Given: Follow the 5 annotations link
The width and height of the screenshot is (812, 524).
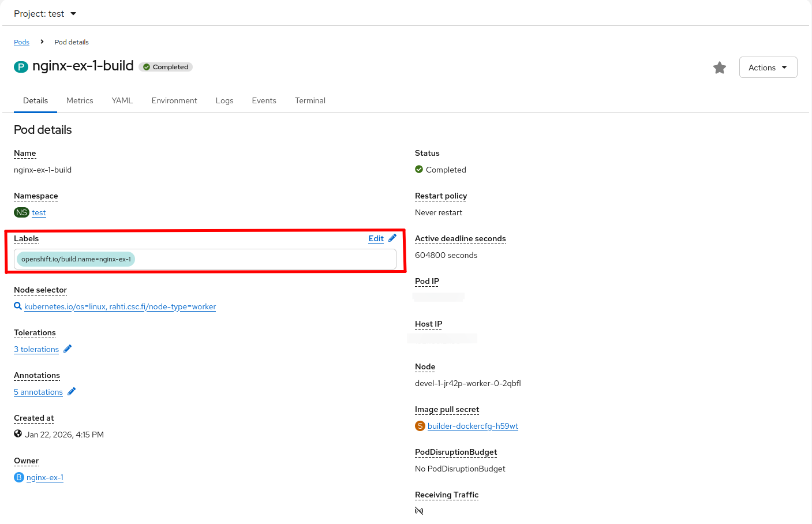Looking at the screenshot, I should coord(38,392).
